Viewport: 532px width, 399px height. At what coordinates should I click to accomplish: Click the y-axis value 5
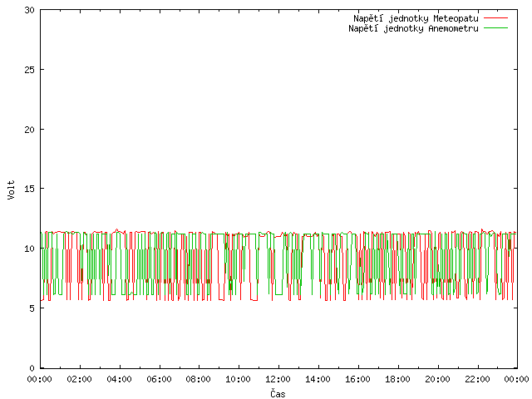(32, 308)
